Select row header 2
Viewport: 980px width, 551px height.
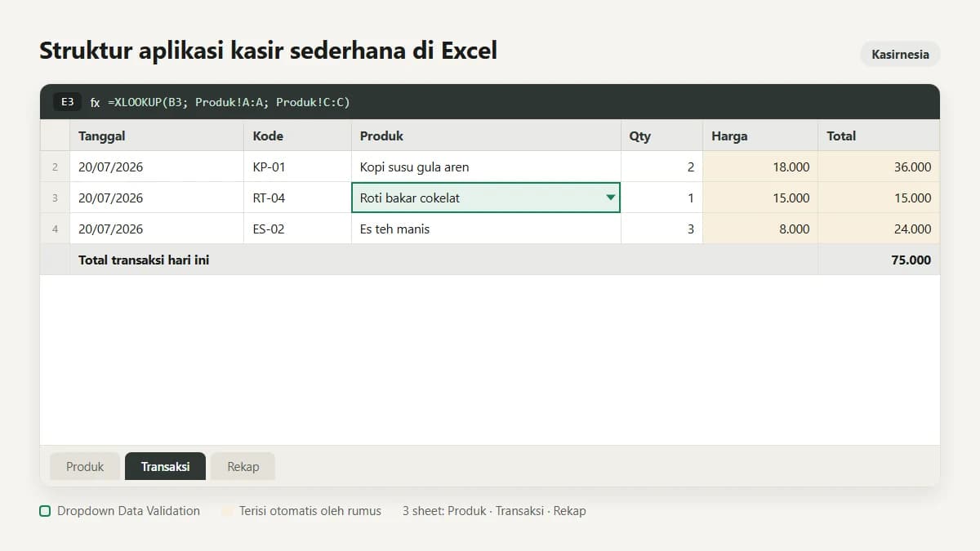(x=55, y=167)
